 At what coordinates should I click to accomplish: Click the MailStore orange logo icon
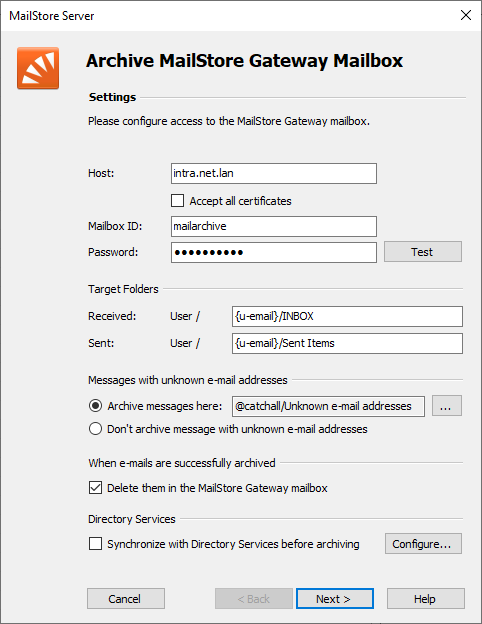pyautogui.click(x=38, y=68)
